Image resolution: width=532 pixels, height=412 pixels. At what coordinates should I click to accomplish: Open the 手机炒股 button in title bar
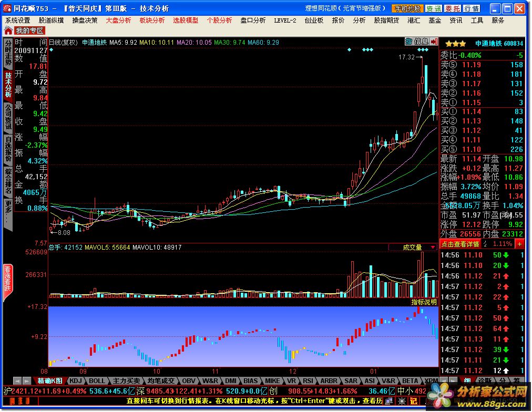pyautogui.click(x=407, y=8)
